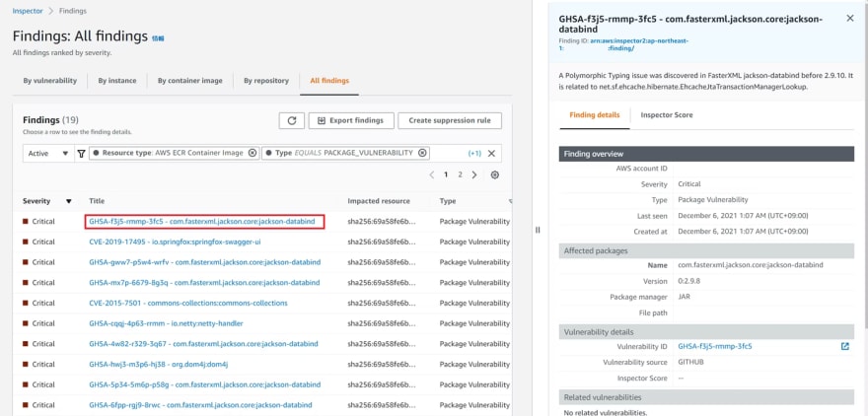Click the Package manager value JAR

(685, 297)
